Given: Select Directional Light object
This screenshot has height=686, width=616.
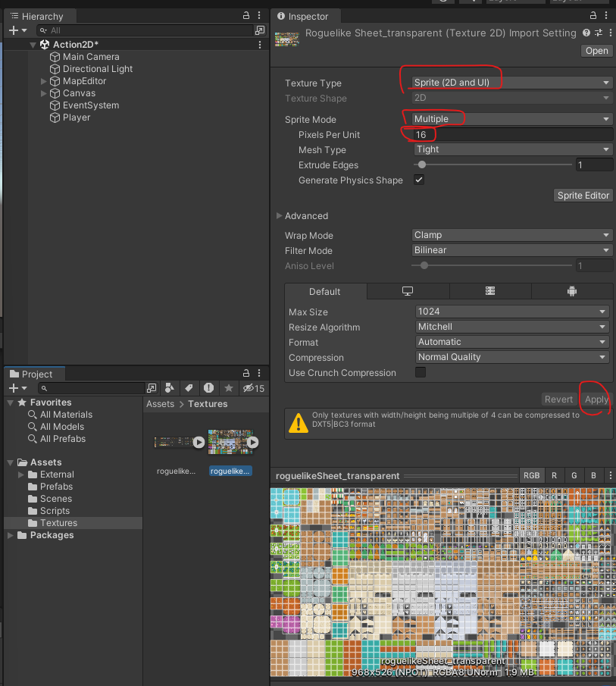Looking at the screenshot, I should pyautogui.click(x=98, y=69).
